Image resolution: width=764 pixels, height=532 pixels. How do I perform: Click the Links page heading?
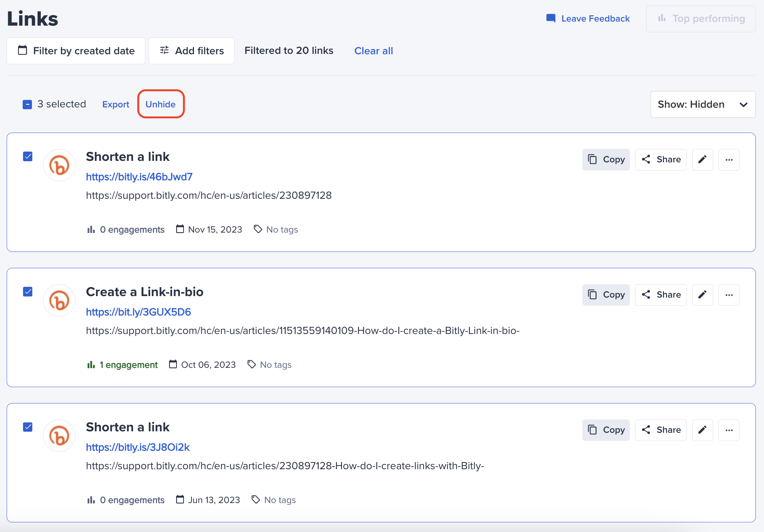33,19
